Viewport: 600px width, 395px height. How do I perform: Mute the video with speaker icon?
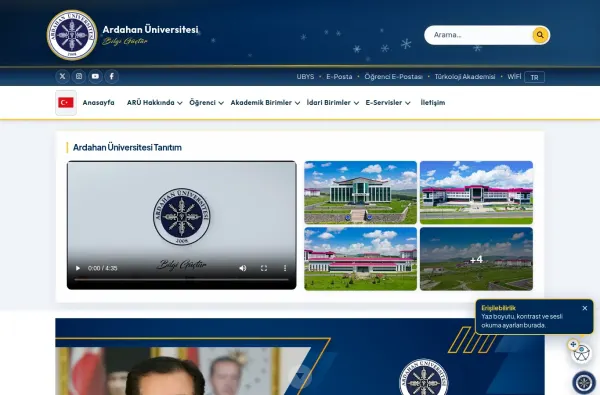pyautogui.click(x=243, y=268)
